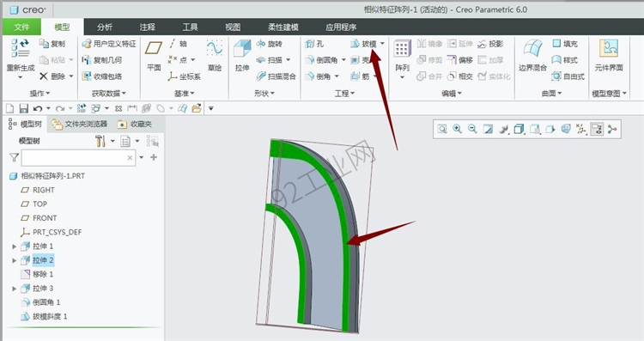Switch to the 分析 ribbon tab

[x=104, y=27]
